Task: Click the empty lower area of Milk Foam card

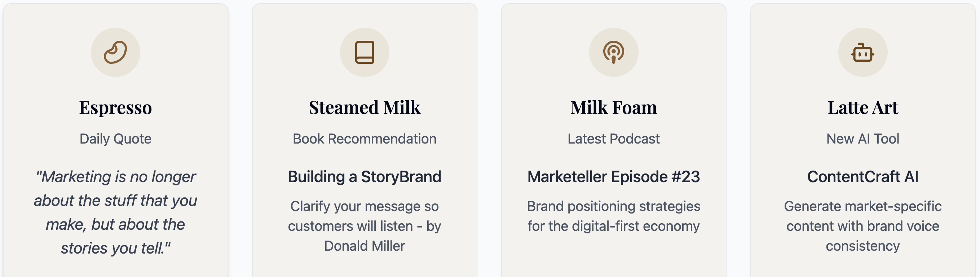Action: [x=613, y=257]
